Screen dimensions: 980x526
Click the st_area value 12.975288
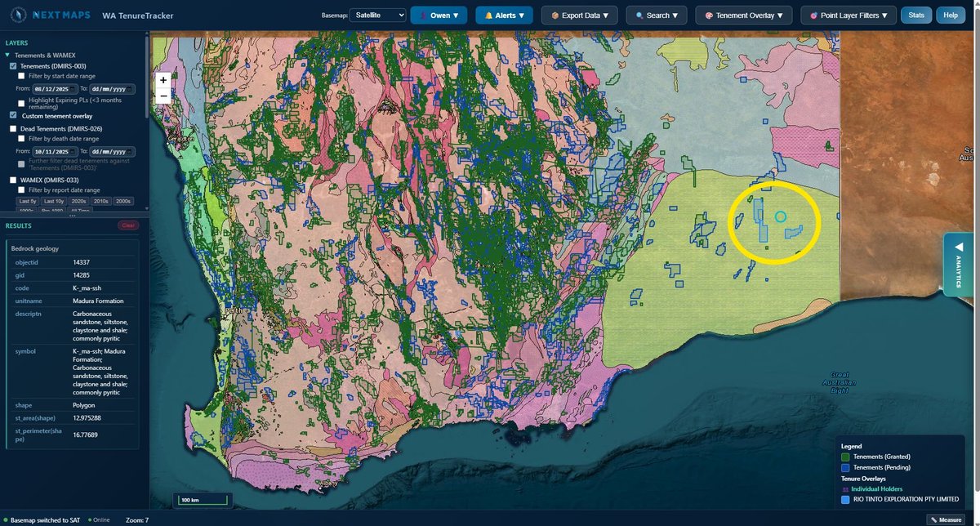pyautogui.click(x=87, y=417)
